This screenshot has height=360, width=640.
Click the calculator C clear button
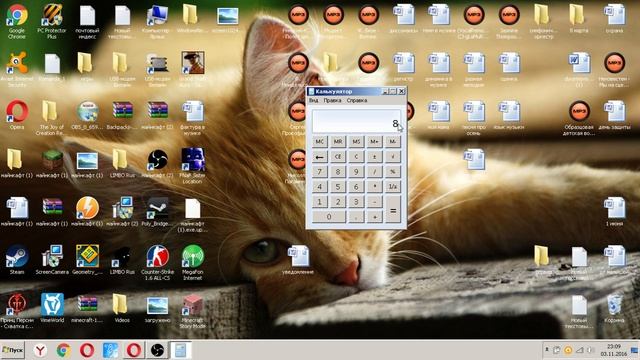click(x=356, y=157)
